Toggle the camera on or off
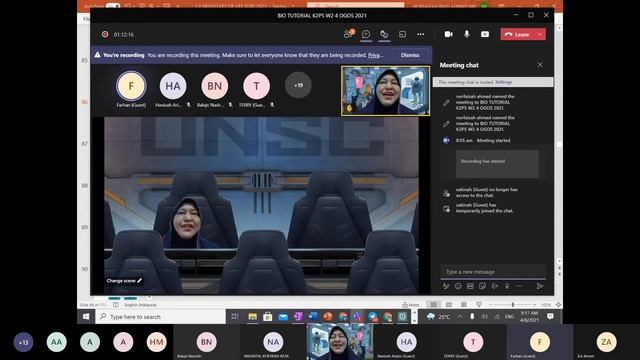640x360 pixels. 449,34
